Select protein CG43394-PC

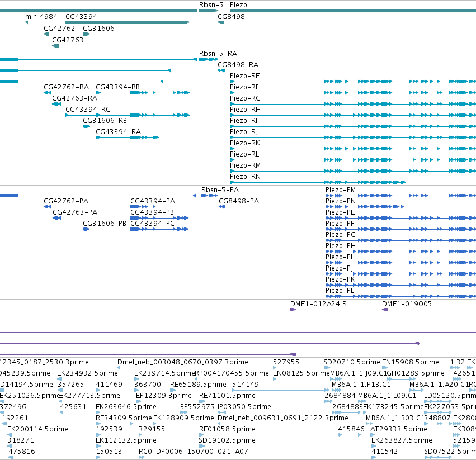click(x=152, y=224)
